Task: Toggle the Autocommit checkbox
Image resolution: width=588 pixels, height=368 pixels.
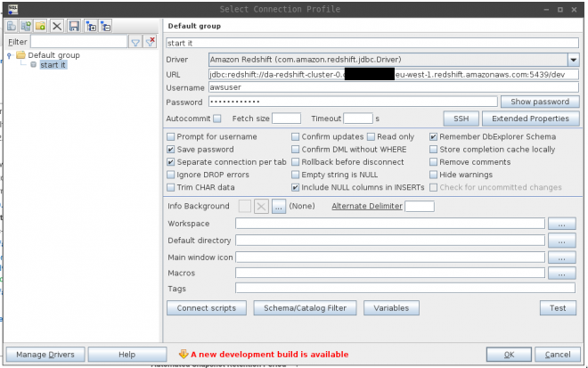Action: (x=217, y=119)
